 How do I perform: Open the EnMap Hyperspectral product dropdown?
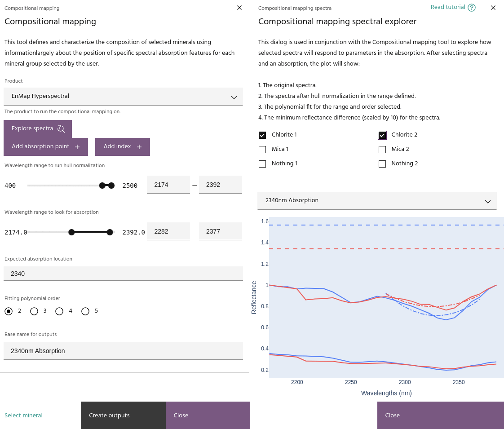tap(123, 97)
